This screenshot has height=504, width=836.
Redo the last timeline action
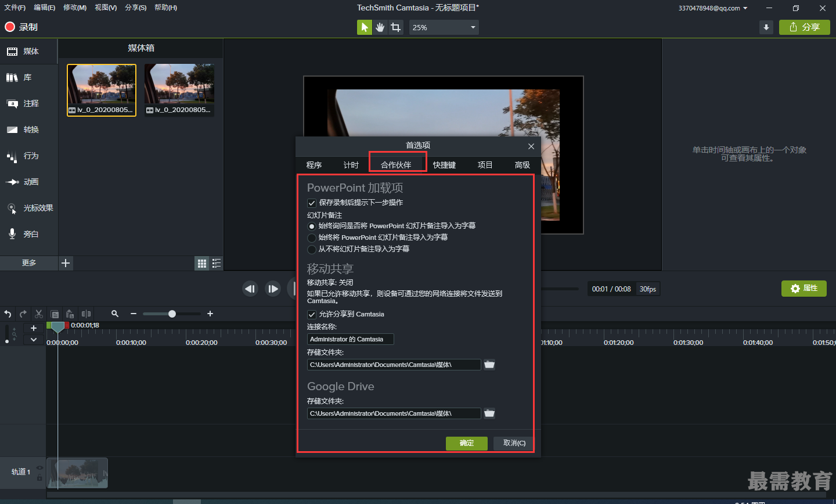[x=23, y=314]
